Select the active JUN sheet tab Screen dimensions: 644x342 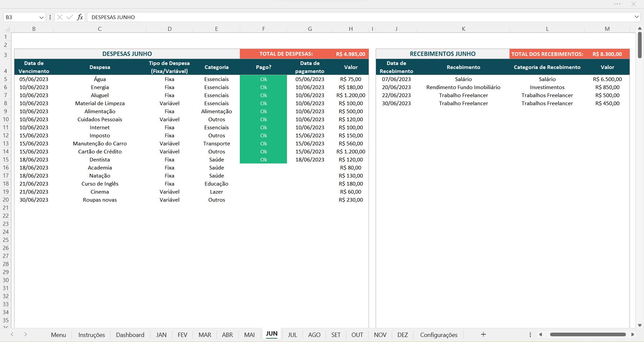272,334
